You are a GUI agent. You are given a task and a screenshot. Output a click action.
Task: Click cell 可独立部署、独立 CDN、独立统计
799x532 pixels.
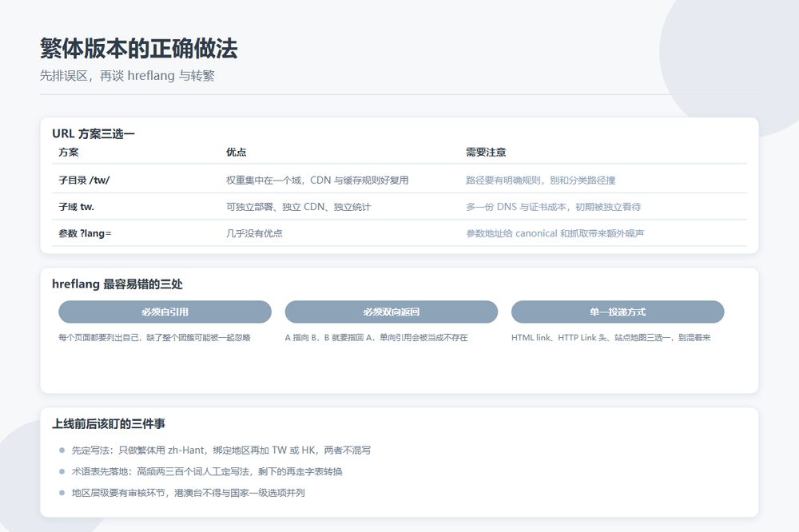click(299, 206)
